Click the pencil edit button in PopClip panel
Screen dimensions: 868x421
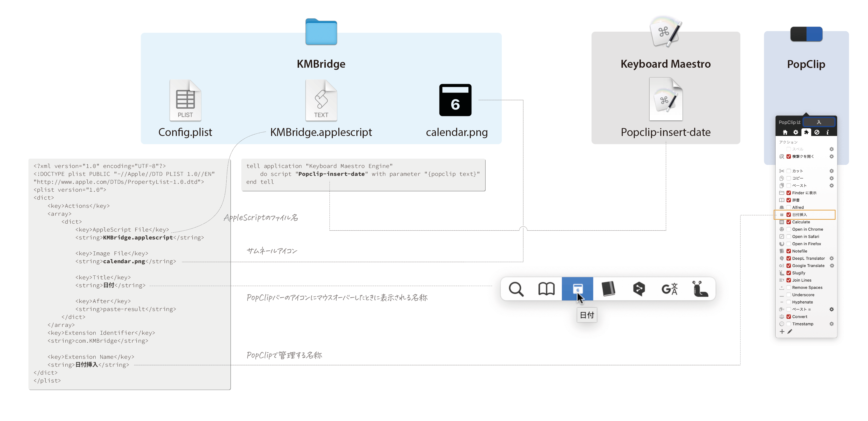pyautogui.click(x=790, y=332)
